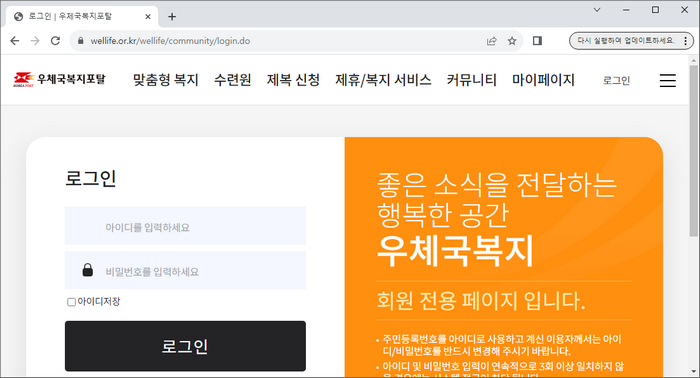Check the 아이디저장 checkbox
The width and height of the screenshot is (700, 378).
pyautogui.click(x=71, y=302)
